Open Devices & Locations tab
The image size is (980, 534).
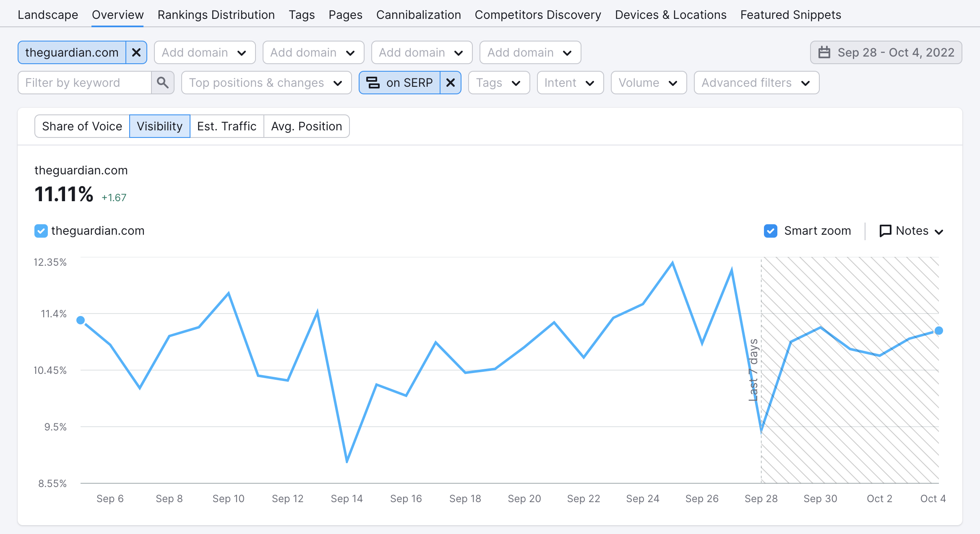670,15
